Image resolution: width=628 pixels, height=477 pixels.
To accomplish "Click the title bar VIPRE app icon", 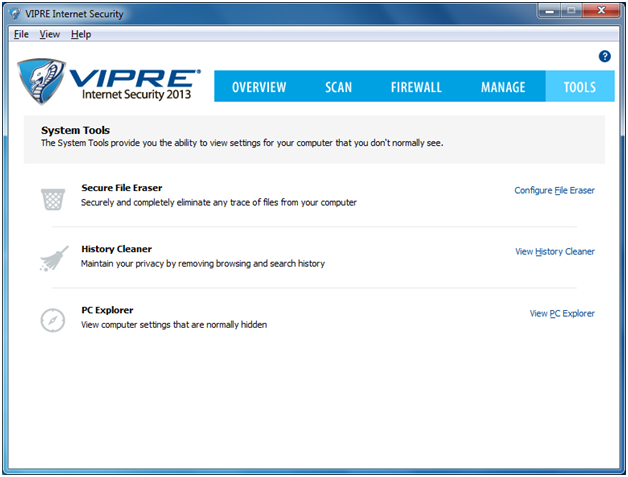I will (15, 14).
